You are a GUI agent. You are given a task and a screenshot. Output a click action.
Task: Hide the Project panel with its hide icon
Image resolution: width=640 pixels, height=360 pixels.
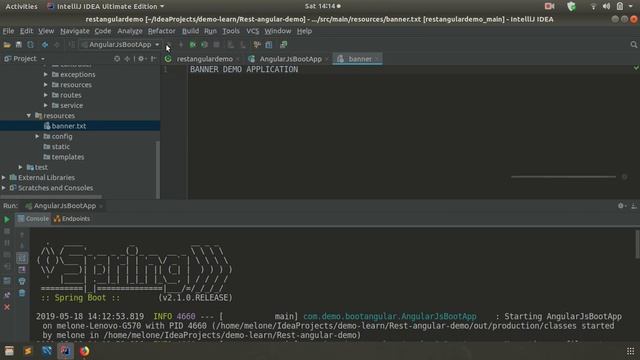click(x=153, y=59)
